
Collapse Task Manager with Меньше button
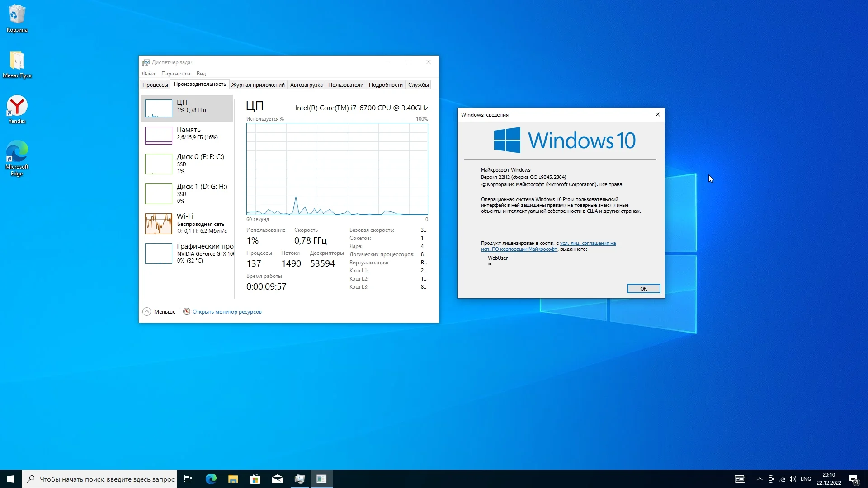[x=159, y=312]
